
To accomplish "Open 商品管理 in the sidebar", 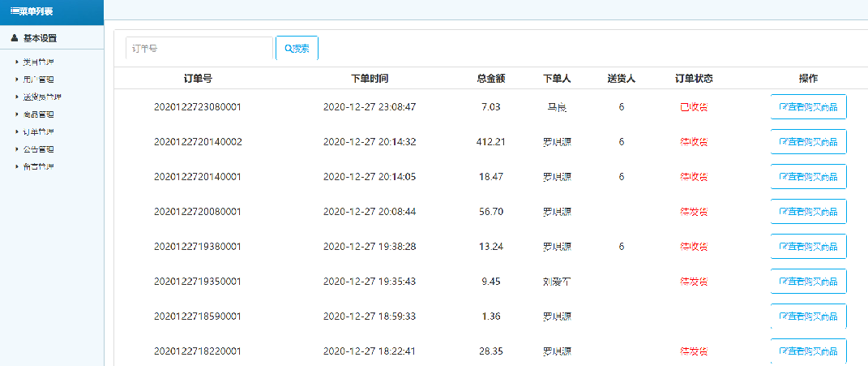I will tap(38, 114).
